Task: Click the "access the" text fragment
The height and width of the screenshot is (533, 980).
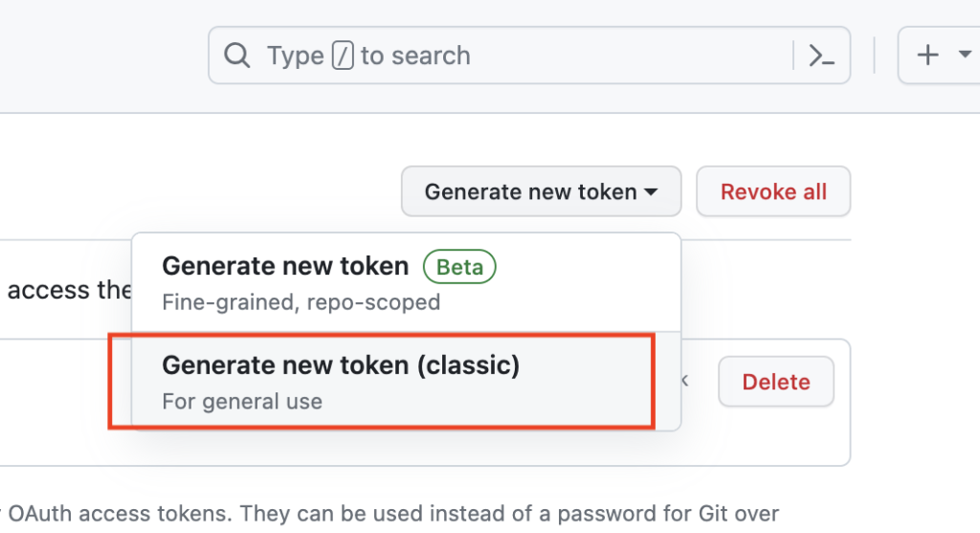Action: [69, 290]
